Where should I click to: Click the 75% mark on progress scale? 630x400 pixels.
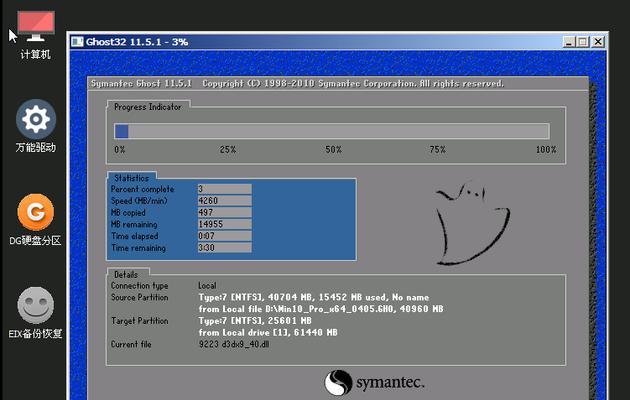pyautogui.click(x=437, y=150)
